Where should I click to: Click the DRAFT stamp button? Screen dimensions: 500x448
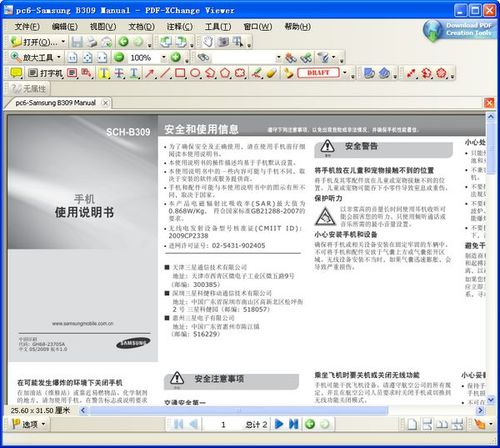tap(318, 73)
